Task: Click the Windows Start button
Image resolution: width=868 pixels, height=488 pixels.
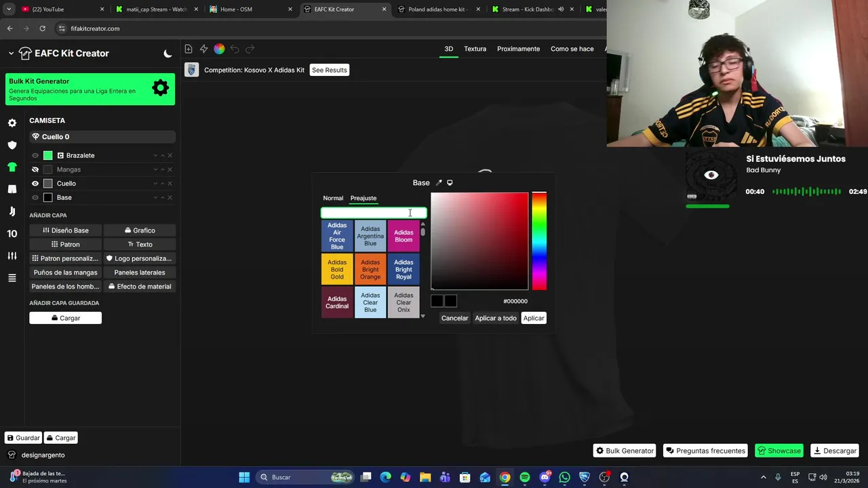Action: coord(244,477)
